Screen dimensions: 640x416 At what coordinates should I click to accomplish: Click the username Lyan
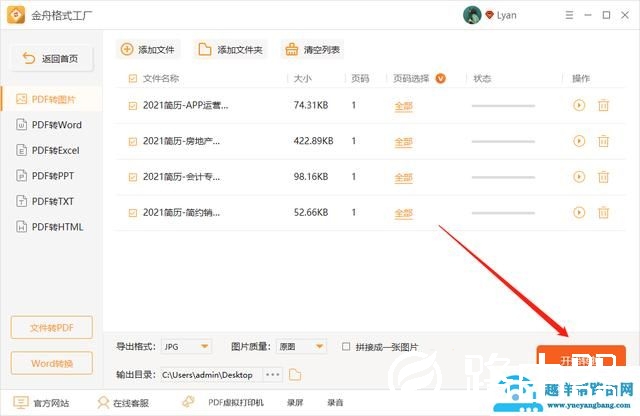507,15
